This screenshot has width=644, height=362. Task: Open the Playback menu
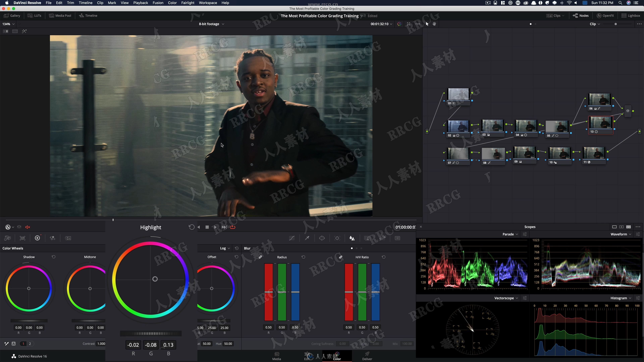tap(141, 3)
